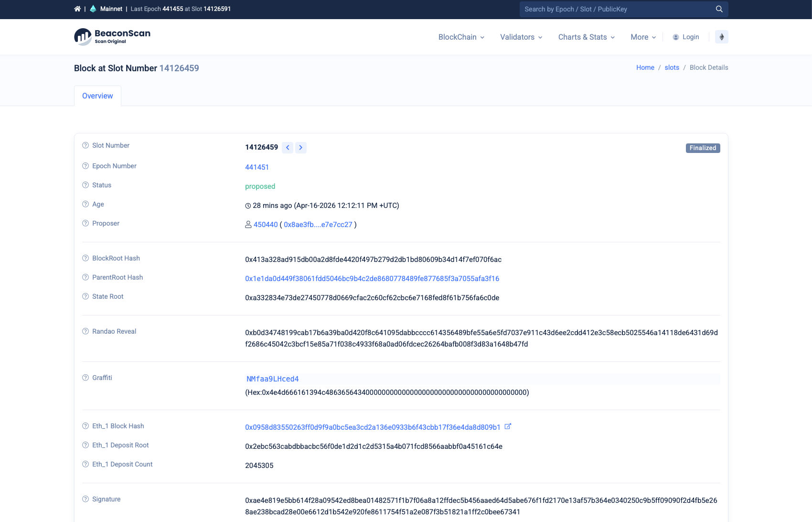812x522 pixels.
Task: Click the slots breadcrumb link
Action: 672,67
